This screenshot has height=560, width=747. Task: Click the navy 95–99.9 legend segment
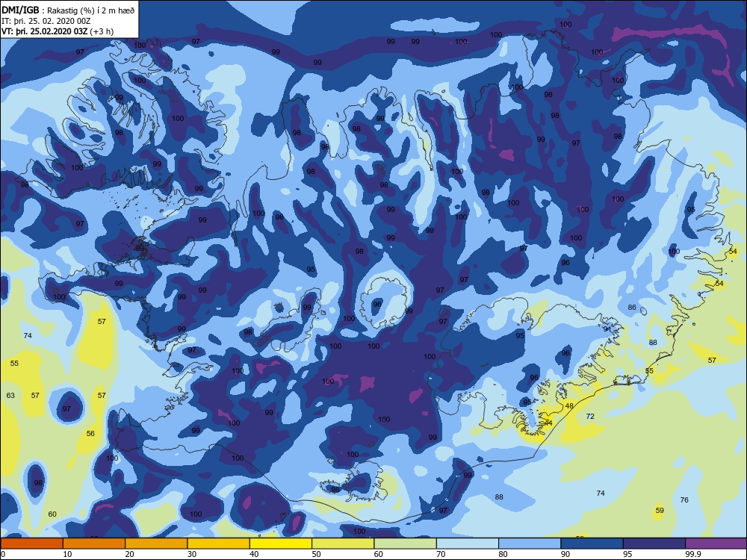pyautogui.click(x=654, y=544)
